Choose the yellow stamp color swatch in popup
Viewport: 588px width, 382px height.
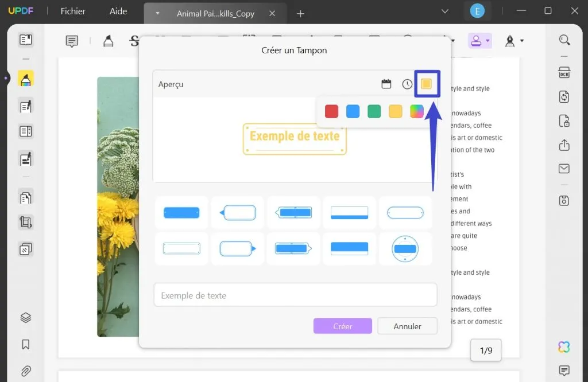point(396,111)
